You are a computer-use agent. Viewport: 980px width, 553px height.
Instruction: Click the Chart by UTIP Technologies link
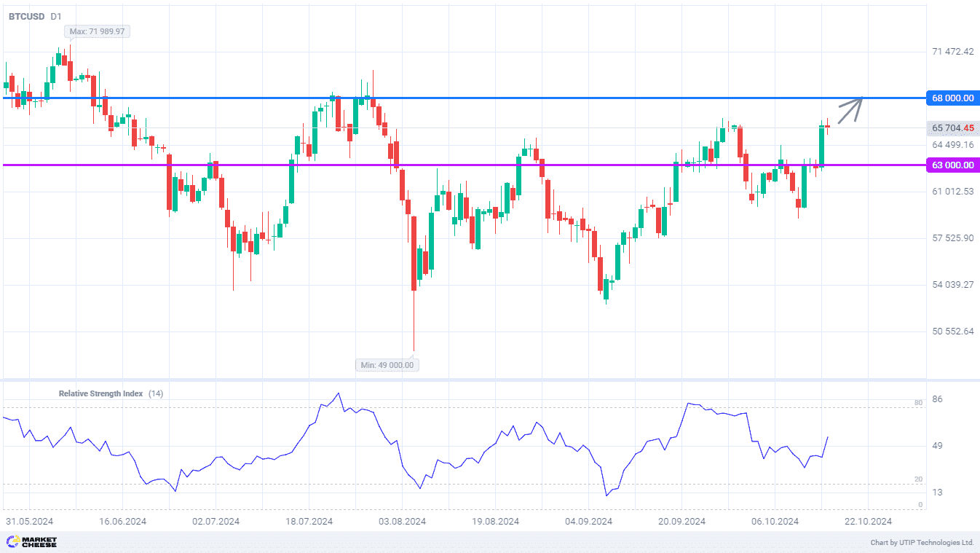(922, 543)
